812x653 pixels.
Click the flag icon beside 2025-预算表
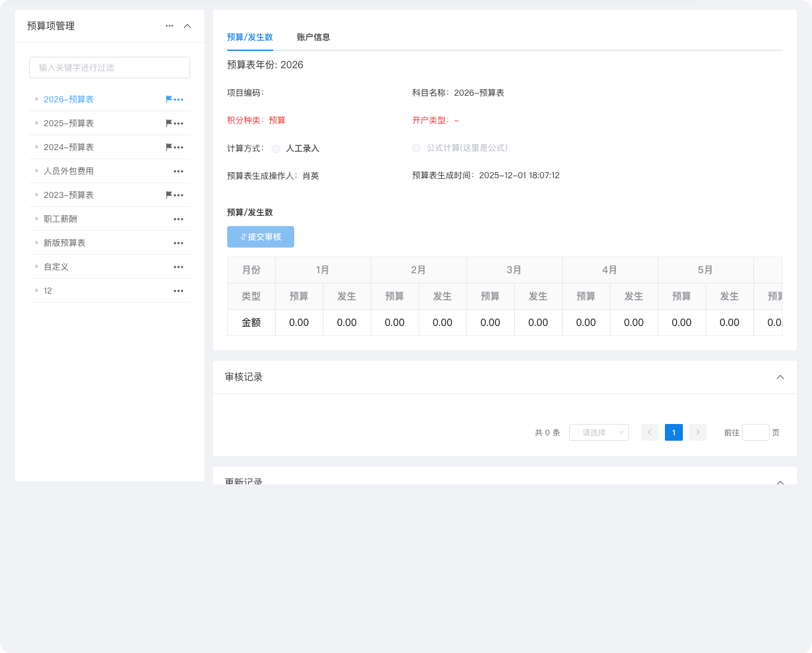click(169, 123)
